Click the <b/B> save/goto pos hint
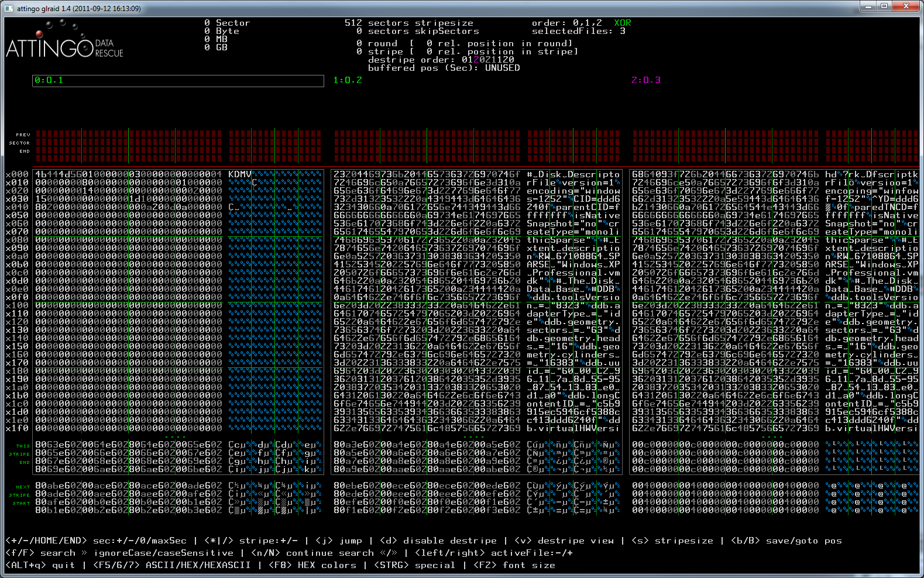924x578 pixels. coord(786,541)
